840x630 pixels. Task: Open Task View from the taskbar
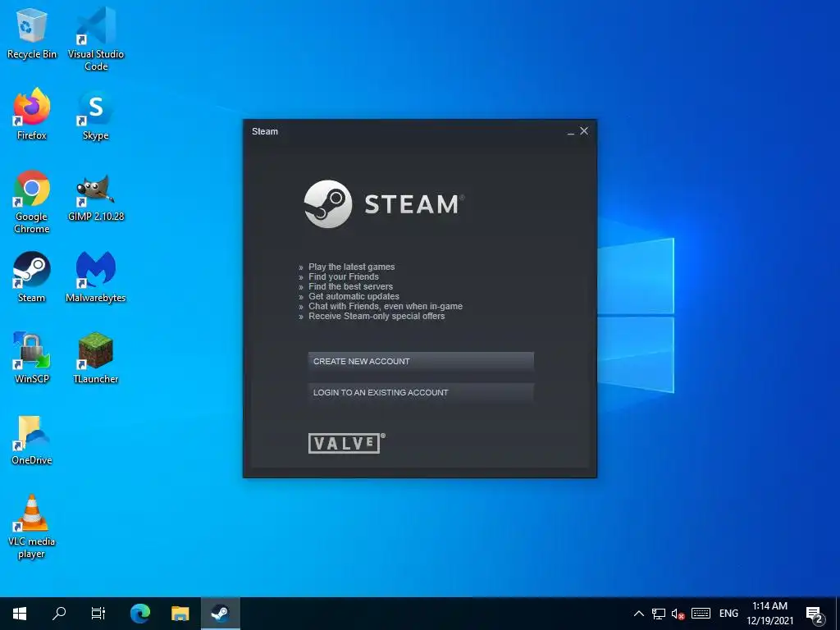98,614
